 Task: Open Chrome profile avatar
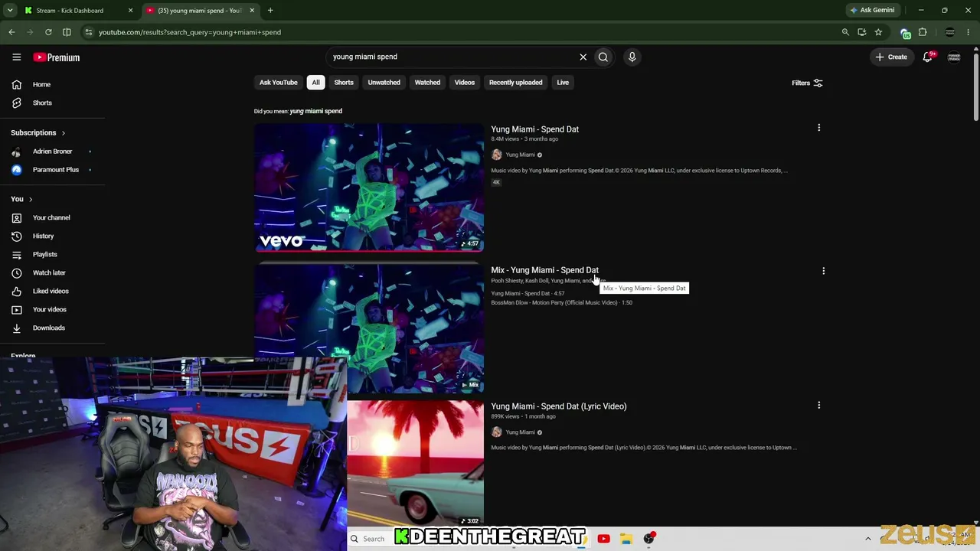pos(949,32)
